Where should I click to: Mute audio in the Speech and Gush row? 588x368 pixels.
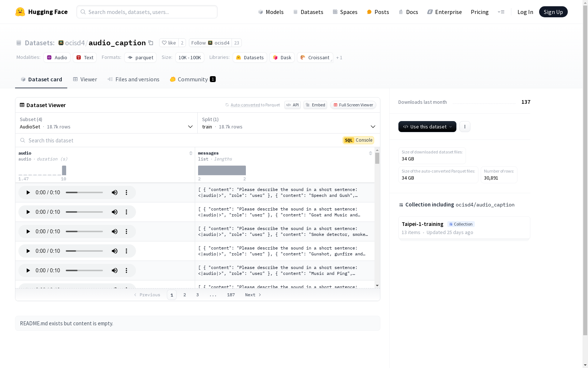coord(115,192)
